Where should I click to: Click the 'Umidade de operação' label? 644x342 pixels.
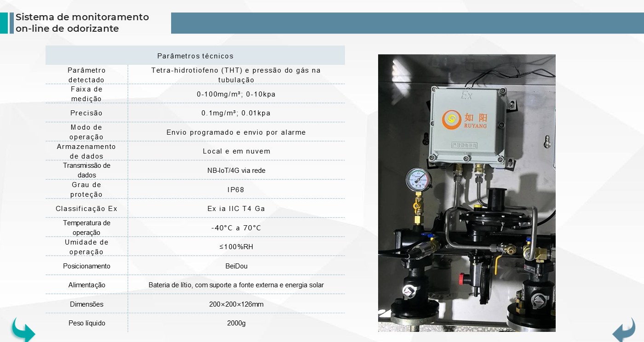[86, 247]
